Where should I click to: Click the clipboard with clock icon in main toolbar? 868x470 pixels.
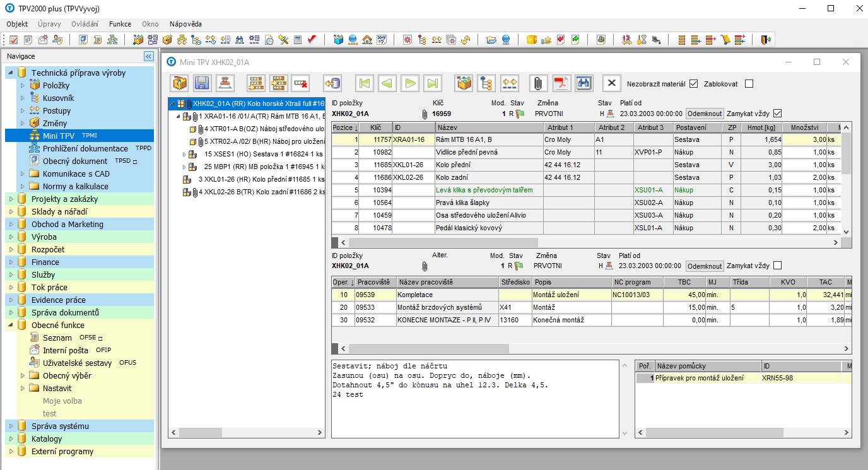(x=269, y=40)
